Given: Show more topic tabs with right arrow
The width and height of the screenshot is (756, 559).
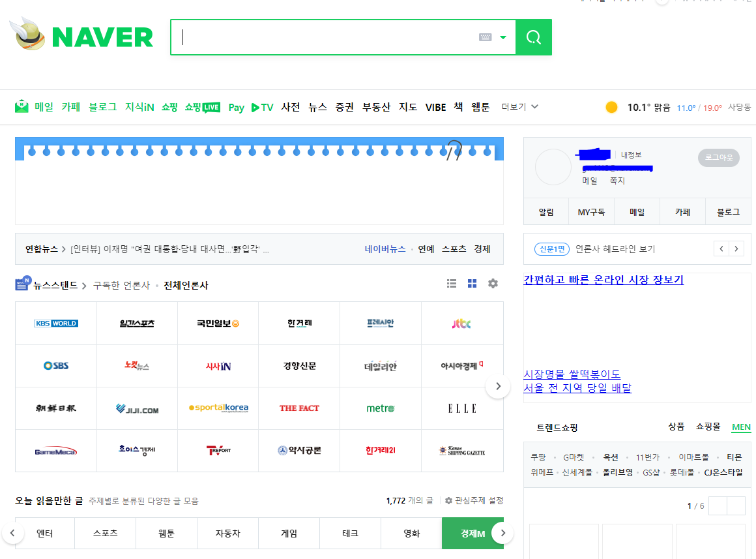Looking at the screenshot, I should coord(503,533).
